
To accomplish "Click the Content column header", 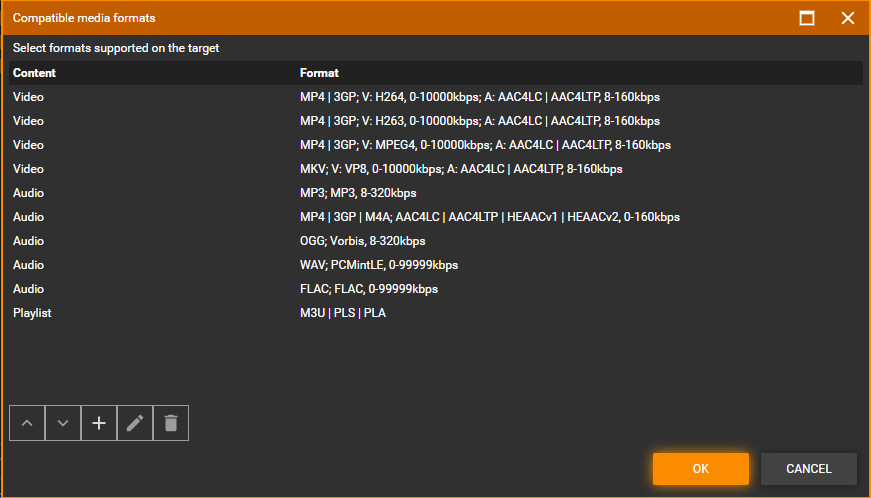I will point(35,73).
